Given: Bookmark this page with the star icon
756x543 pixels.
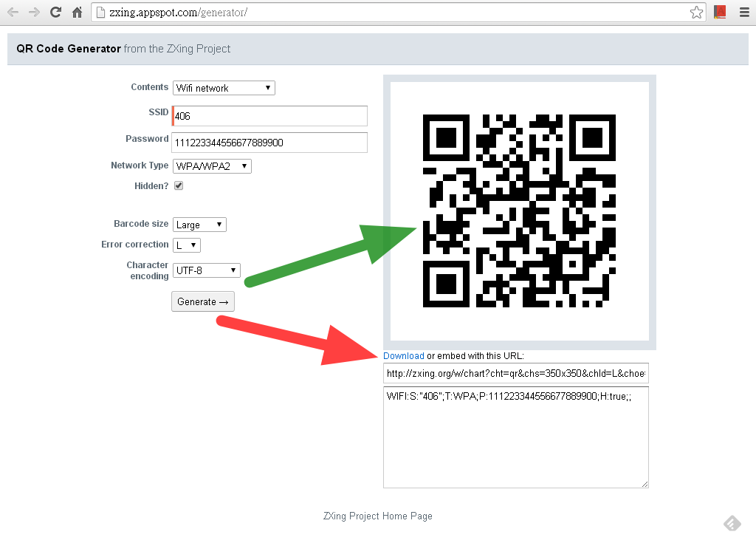Looking at the screenshot, I should point(696,12).
